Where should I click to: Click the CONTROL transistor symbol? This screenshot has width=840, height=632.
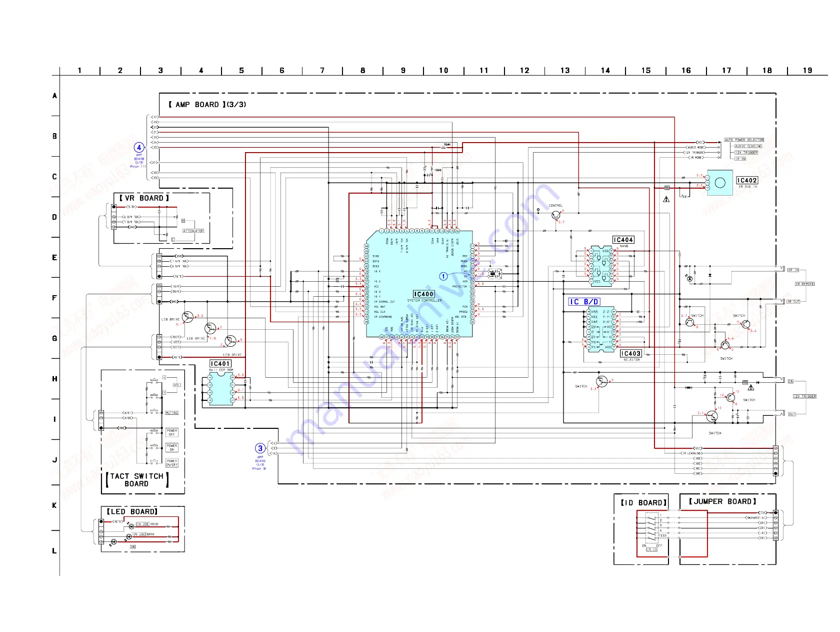point(556,215)
